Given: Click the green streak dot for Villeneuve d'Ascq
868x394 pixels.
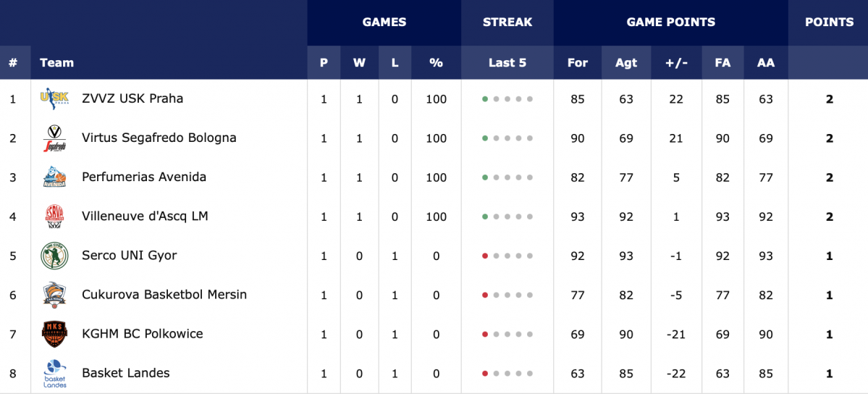Looking at the screenshot, I should pos(485,217).
